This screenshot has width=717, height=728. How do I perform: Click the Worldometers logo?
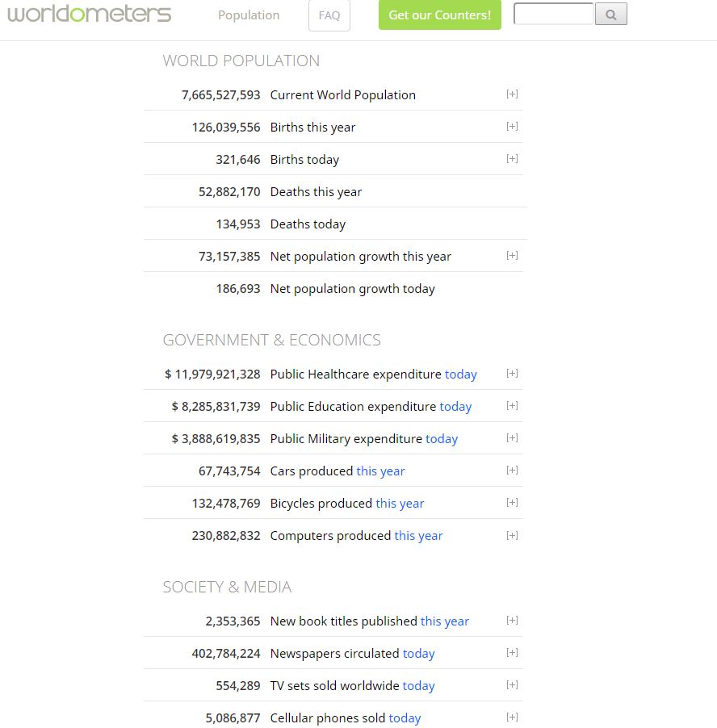(x=90, y=15)
